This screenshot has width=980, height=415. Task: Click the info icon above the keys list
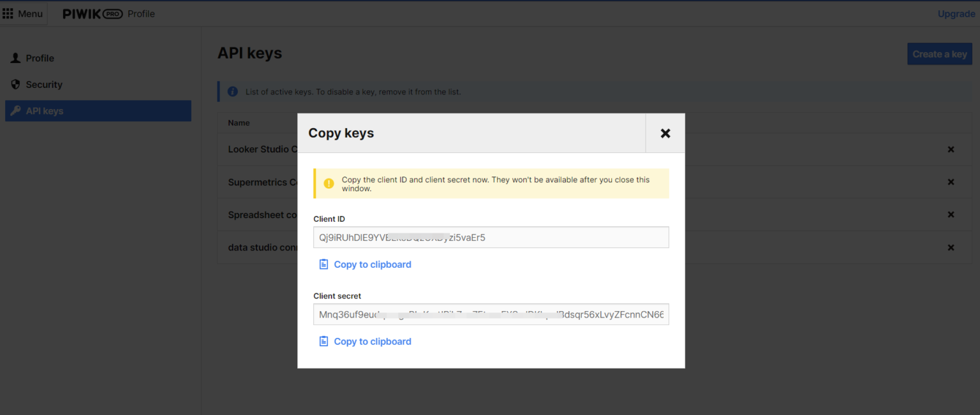point(232,91)
